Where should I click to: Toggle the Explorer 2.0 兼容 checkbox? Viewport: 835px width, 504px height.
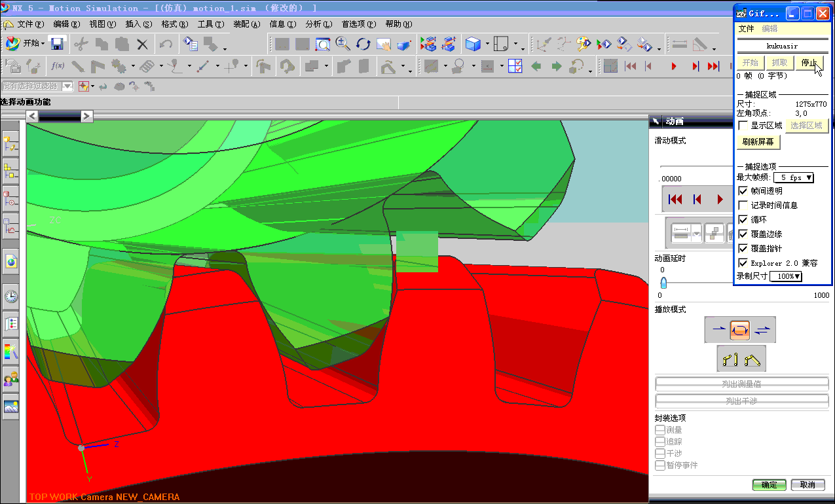coord(743,263)
